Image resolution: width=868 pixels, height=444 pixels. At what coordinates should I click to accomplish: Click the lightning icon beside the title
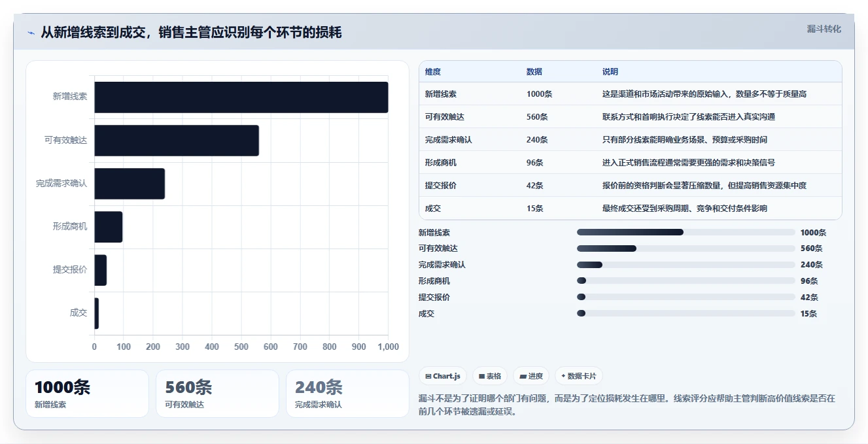tap(31, 33)
